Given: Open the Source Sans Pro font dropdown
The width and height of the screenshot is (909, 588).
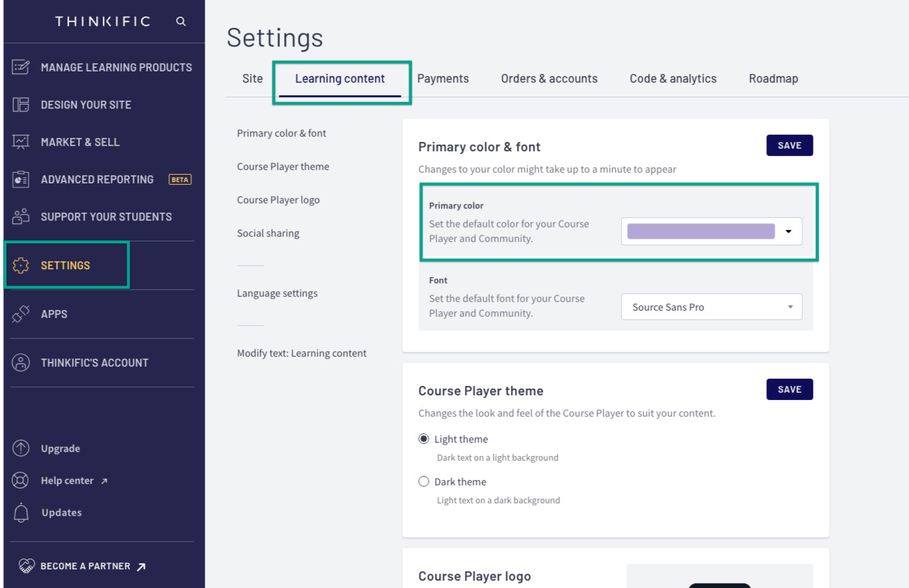Looking at the screenshot, I should 712,307.
